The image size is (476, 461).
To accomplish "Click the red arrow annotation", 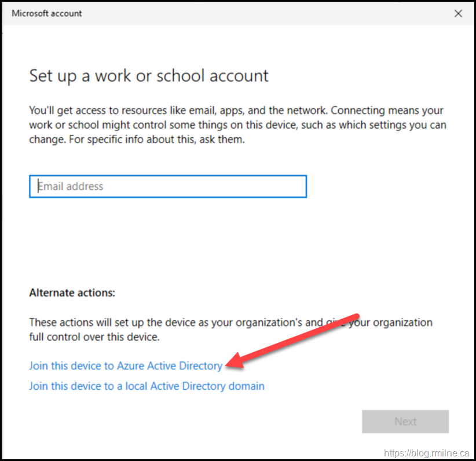I will (x=295, y=342).
